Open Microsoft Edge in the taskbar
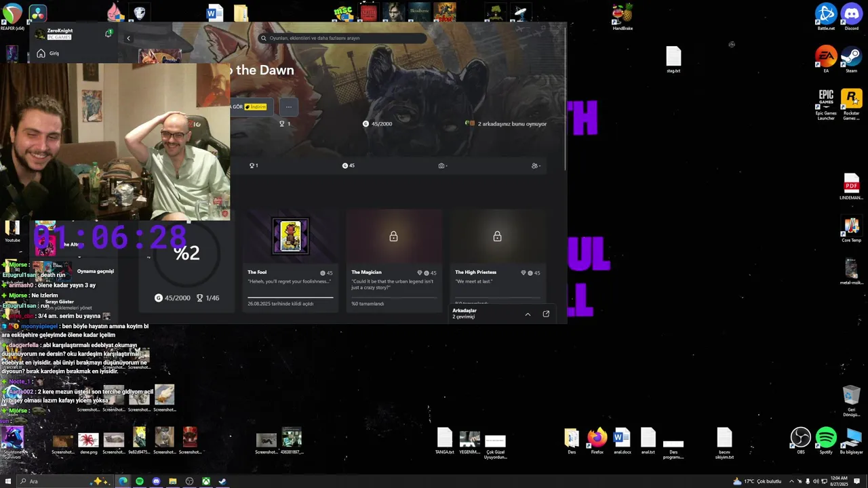Screen dimensions: 868x488 (123, 481)
